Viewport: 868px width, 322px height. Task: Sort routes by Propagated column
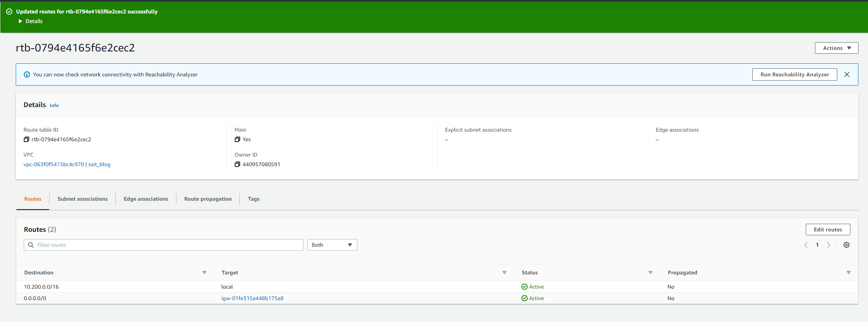(x=848, y=272)
